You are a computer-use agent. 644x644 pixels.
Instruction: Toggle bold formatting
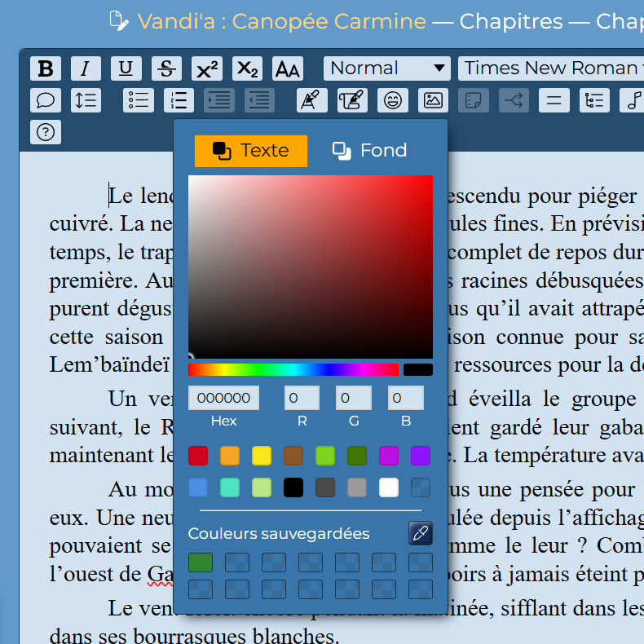click(x=46, y=68)
